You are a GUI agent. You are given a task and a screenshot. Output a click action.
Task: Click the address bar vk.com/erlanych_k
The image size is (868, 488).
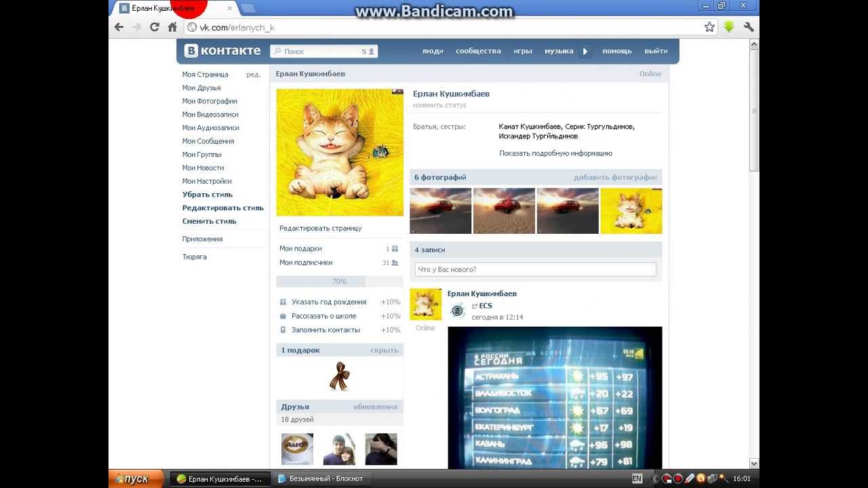(444, 27)
